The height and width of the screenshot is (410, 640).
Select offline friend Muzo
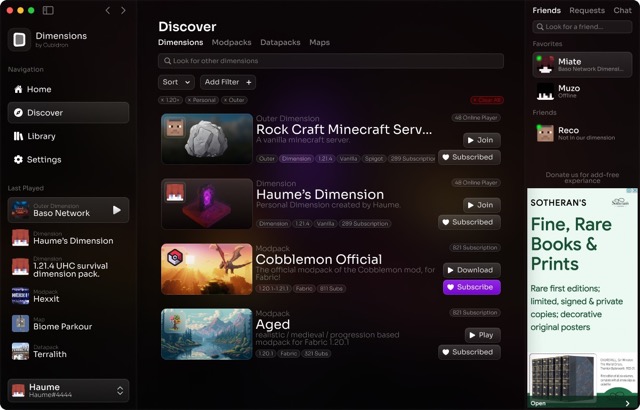tap(582, 91)
